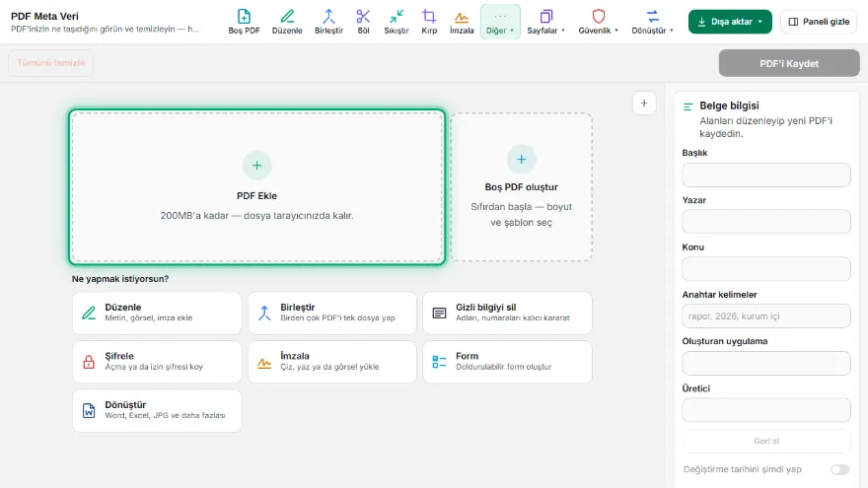Click the plus icon for Boş PDF oluştur
The image size is (868, 488).
click(522, 160)
